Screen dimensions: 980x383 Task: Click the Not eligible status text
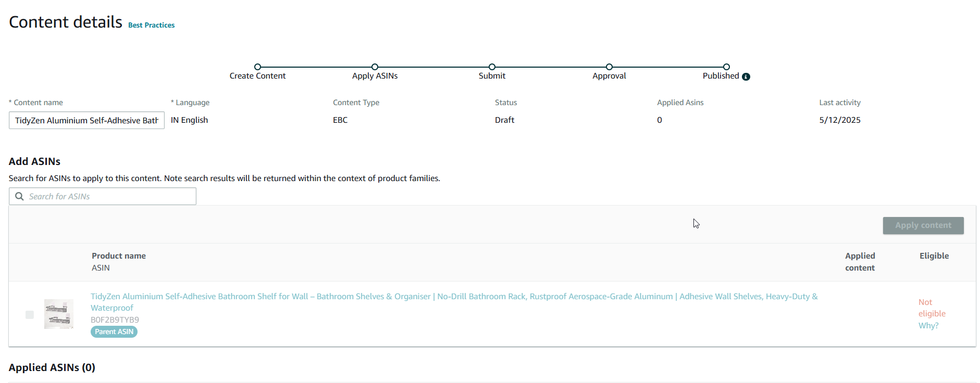pyautogui.click(x=932, y=308)
